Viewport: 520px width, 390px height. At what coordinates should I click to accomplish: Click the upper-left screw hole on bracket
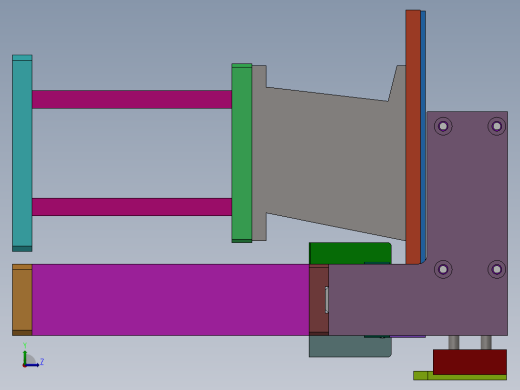pyautogui.click(x=443, y=126)
